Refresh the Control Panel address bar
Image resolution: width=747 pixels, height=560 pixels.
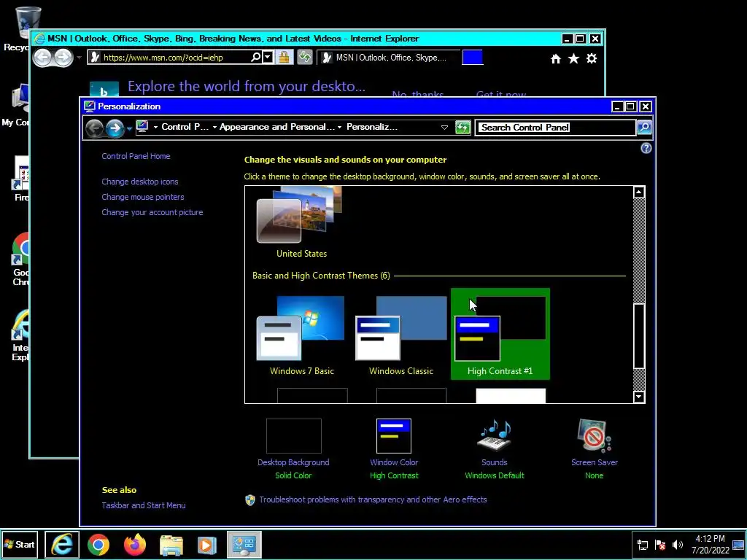[x=462, y=127]
